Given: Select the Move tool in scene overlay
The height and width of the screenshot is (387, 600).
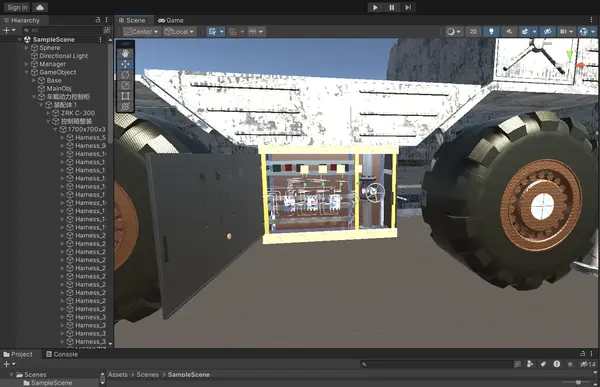Looking at the screenshot, I should click(x=125, y=64).
